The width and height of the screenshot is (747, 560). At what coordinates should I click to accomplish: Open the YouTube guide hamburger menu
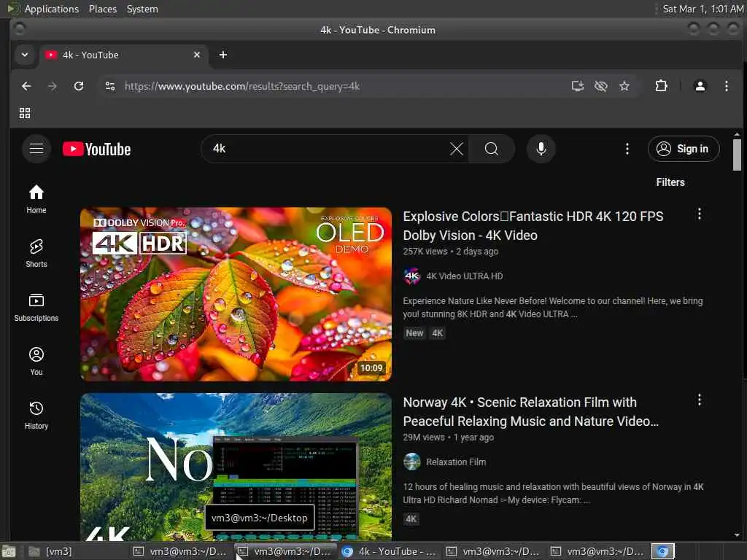click(36, 149)
